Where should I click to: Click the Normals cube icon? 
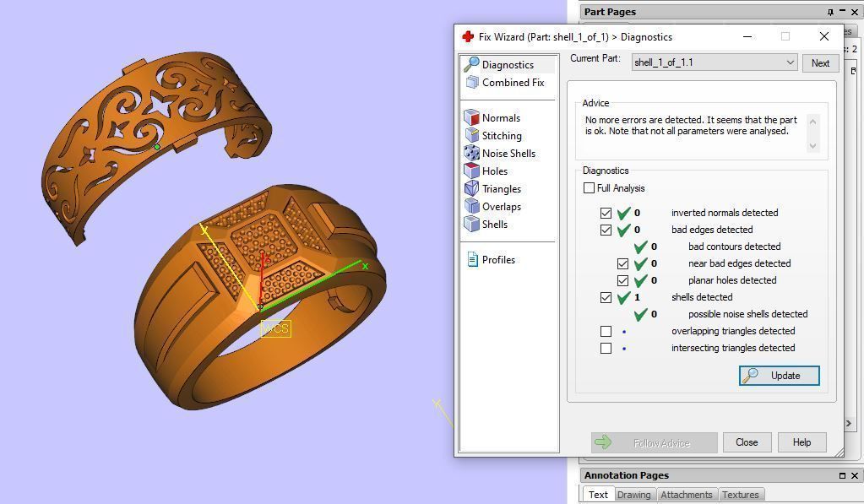coord(471,117)
